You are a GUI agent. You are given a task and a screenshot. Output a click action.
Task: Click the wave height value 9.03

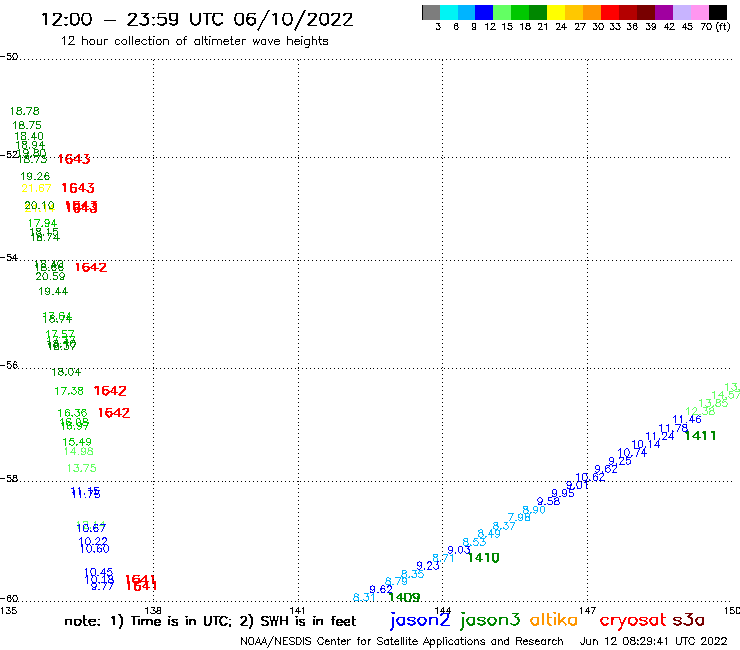click(x=459, y=549)
